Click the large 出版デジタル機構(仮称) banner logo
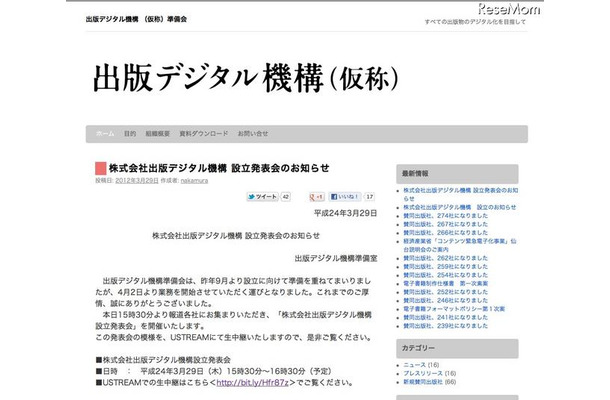 pyautogui.click(x=246, y=78)
